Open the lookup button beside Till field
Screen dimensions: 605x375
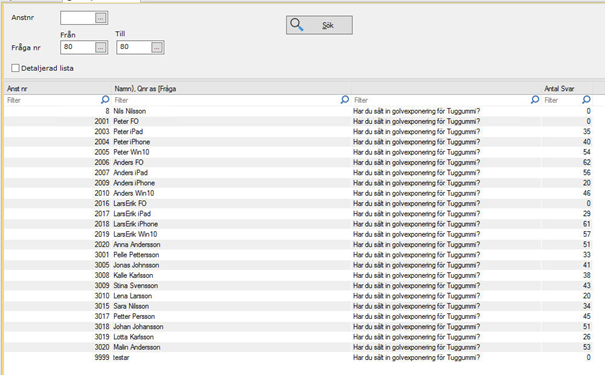(x=156, y=47)
